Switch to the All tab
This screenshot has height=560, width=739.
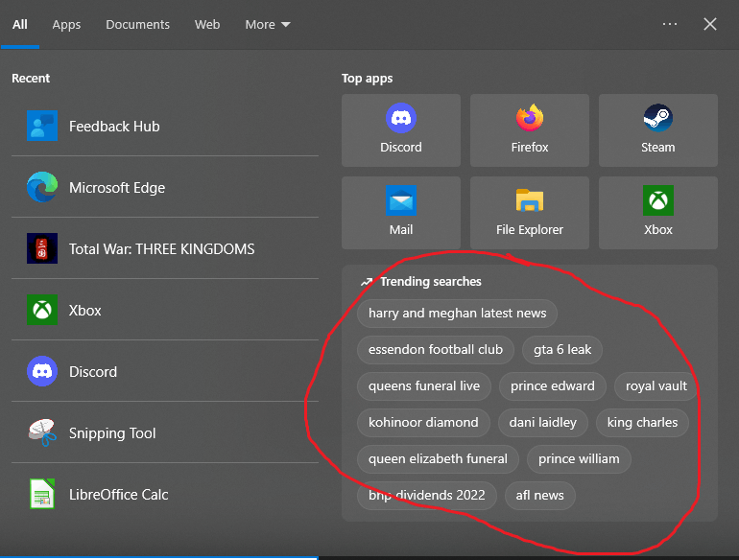[x=20, y=25]
